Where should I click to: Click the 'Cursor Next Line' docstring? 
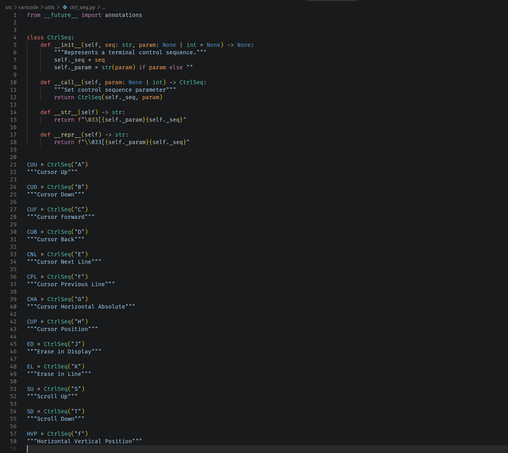click(x=64, y=262)
